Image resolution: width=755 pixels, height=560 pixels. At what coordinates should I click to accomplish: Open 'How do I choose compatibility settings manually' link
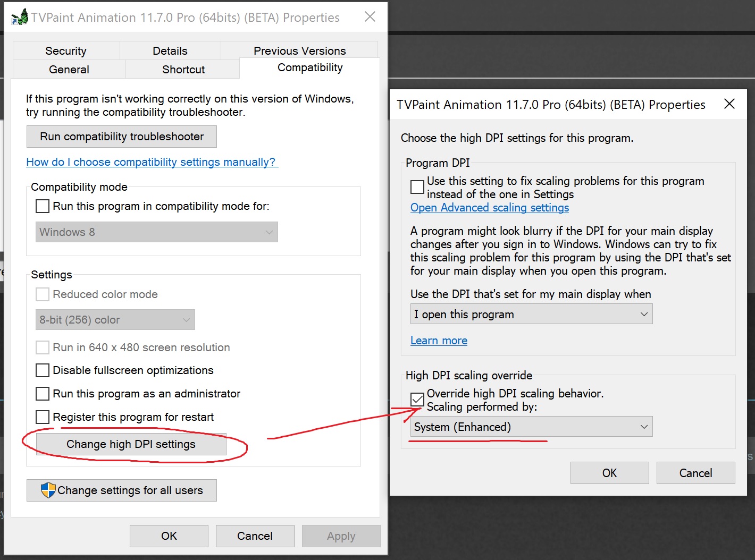152,162
